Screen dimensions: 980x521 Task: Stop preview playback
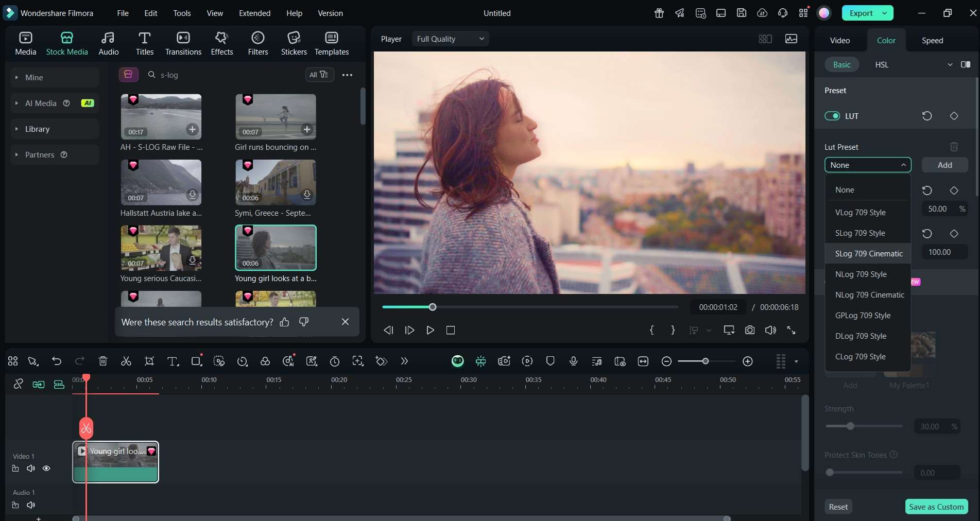(x=451, y=330)
